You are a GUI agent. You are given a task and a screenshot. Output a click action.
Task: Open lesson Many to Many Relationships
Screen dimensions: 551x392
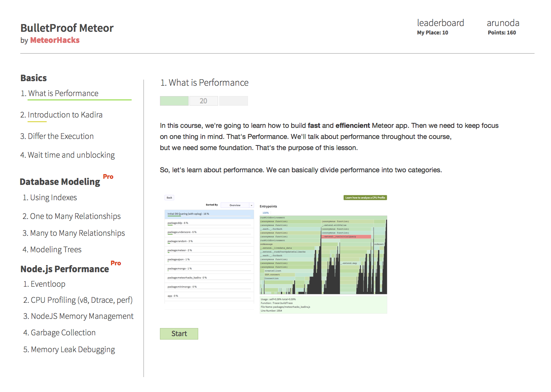click(x=73, y=233)
